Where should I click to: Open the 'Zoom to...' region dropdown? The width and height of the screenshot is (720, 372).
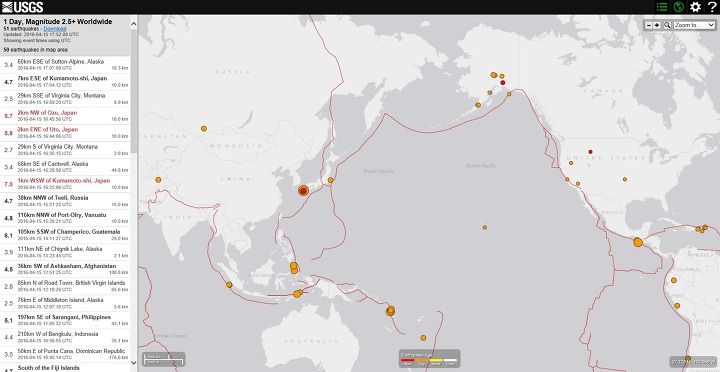pos(694,25)
